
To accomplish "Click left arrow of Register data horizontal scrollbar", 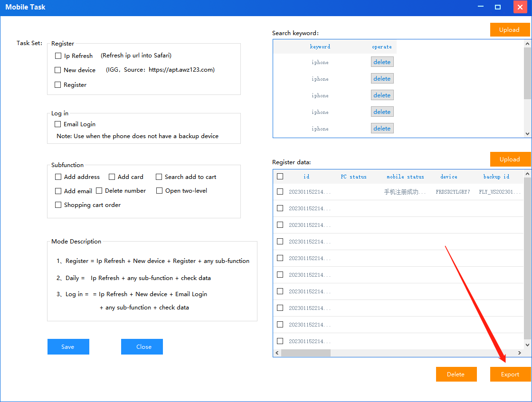I will pos(277,353).
